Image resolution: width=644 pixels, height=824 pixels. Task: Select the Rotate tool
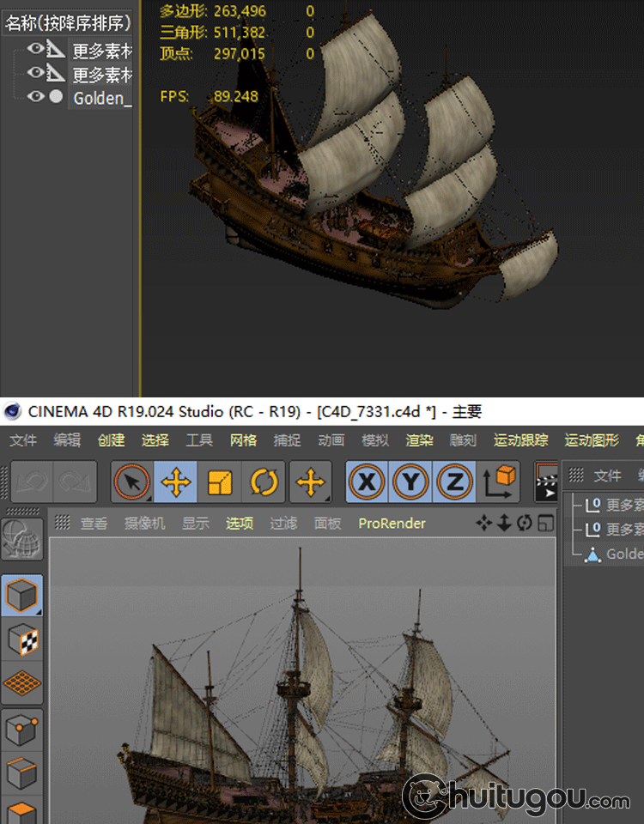point(264,483)
